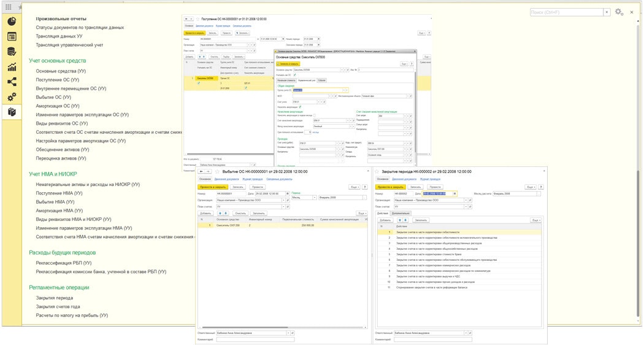Toggle 'Учитывать как ОС' checkbox in Основные средства form
Screen dimensions: 644x345
pyautogui.click(x=294, y=75)
